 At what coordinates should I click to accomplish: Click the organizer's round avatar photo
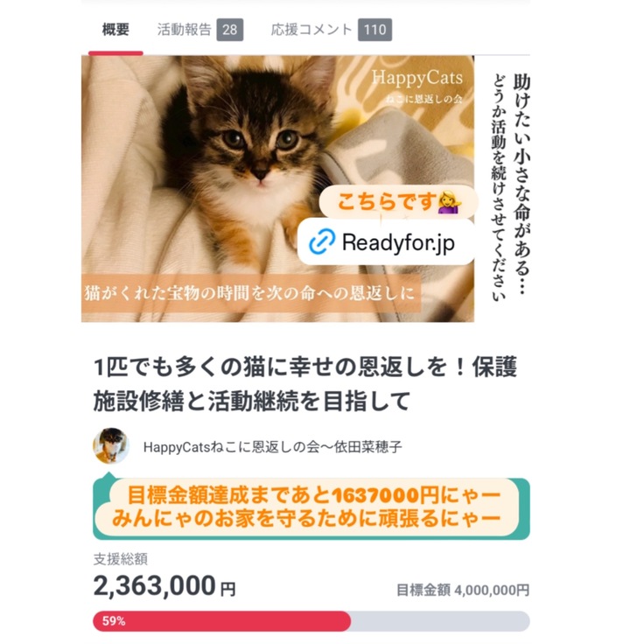click(x=111, y=446)
